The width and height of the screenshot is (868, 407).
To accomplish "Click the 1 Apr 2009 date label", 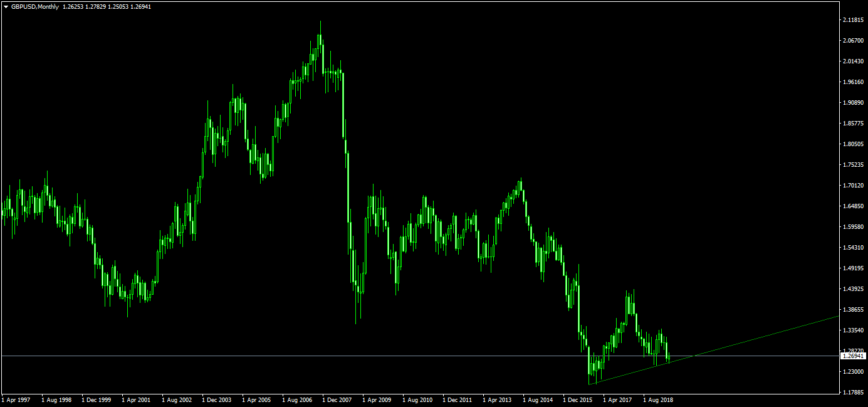I will (377, 399).
